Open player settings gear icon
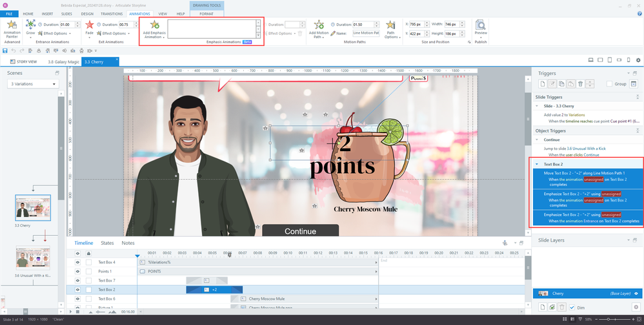This screenshot has width=644, height=325. [638, 60]
